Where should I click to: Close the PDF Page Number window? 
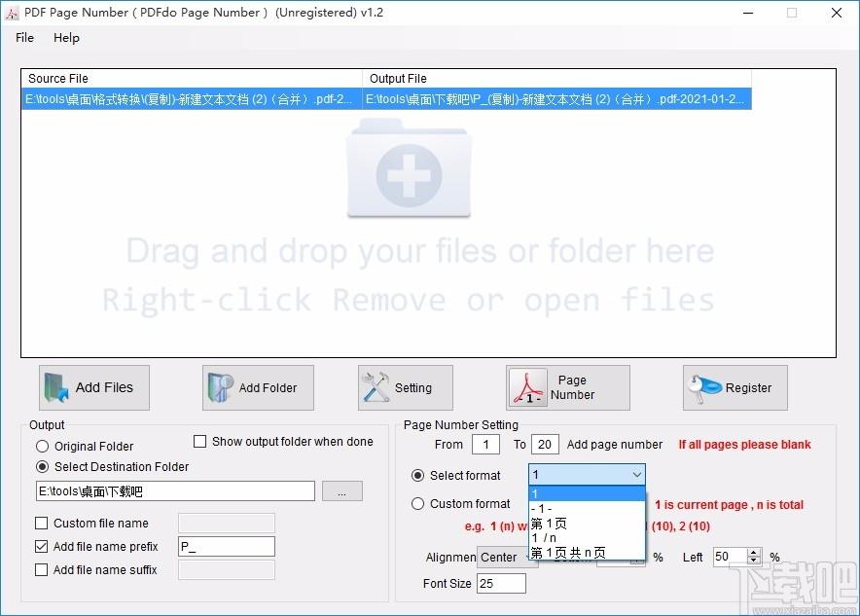(x=837, y=13)
